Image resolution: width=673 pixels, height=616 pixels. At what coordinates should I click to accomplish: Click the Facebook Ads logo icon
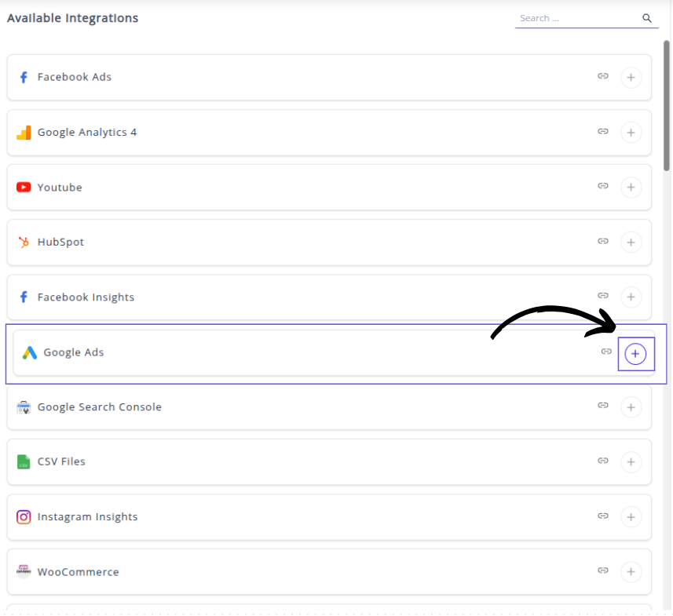click(x=24, y=77)
